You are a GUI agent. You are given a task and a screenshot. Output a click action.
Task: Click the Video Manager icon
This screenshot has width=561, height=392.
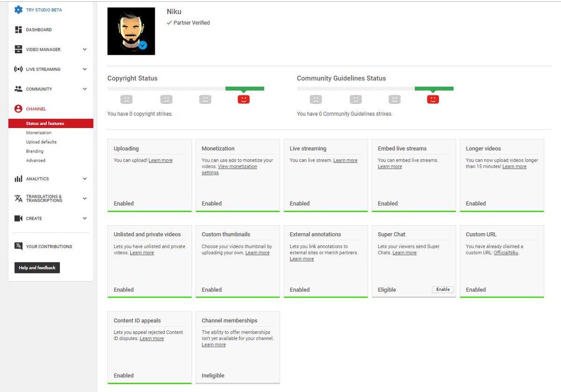tap(18, 50)
